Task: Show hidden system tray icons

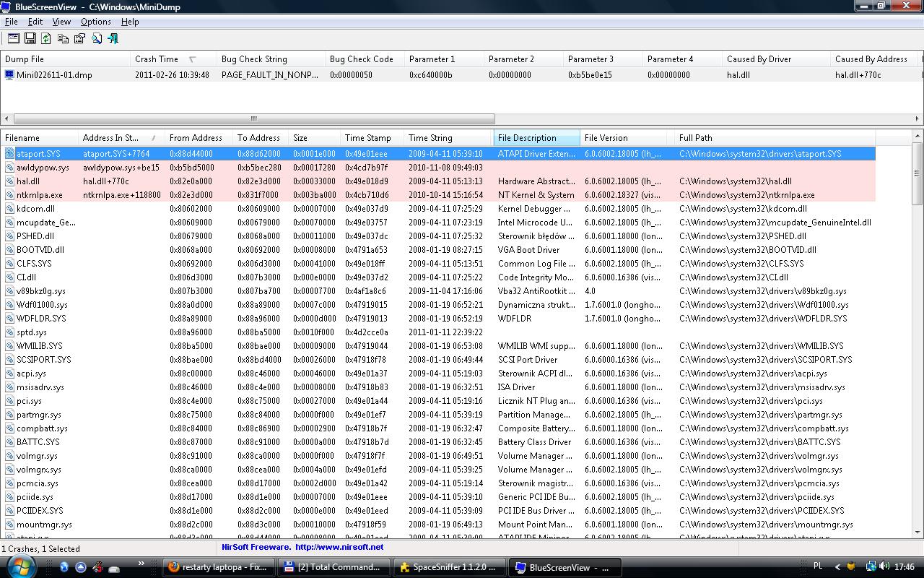Action: coord(838,567)
